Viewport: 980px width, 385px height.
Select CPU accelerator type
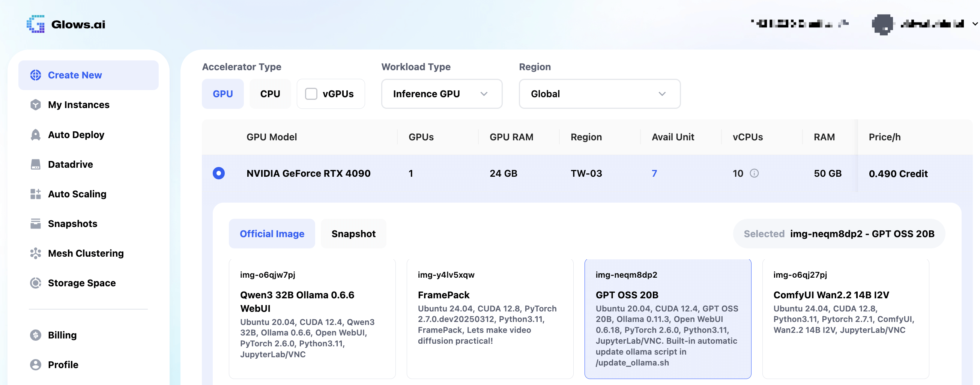[x=270, y=94]
